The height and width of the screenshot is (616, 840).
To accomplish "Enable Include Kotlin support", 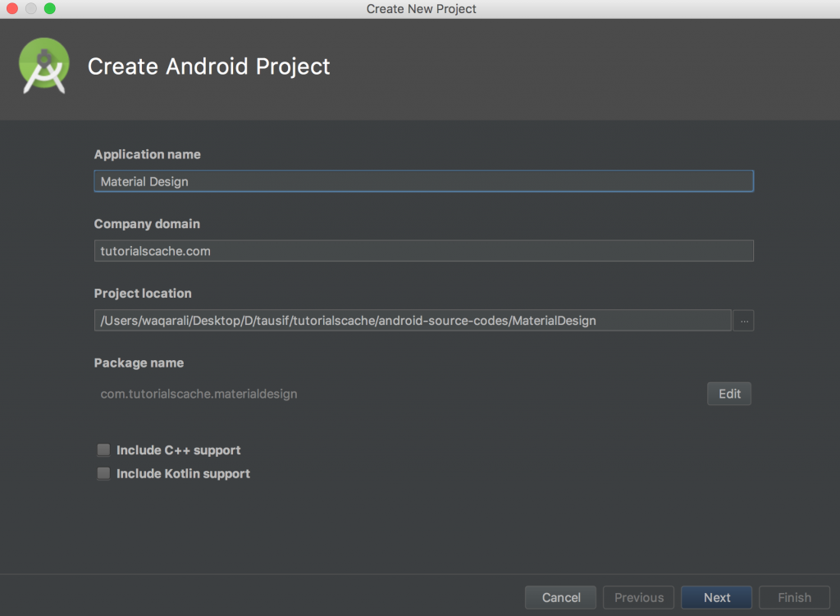I will 103,473.
